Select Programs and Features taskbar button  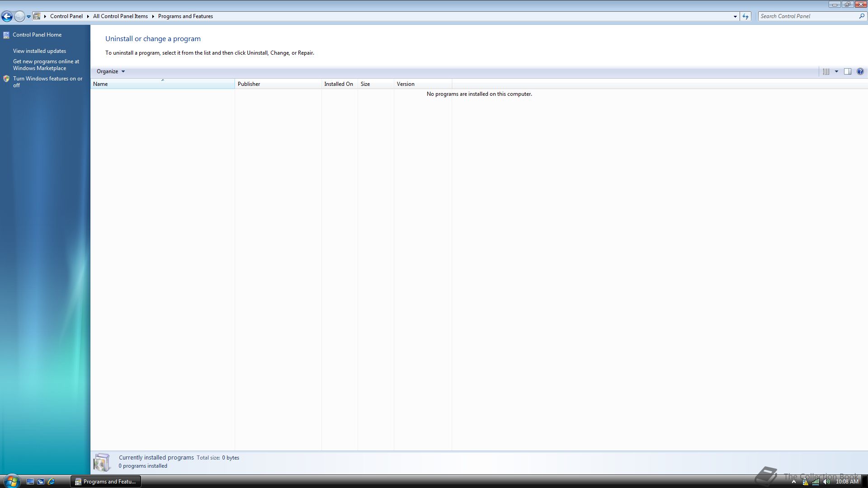[x=106, y=482]
